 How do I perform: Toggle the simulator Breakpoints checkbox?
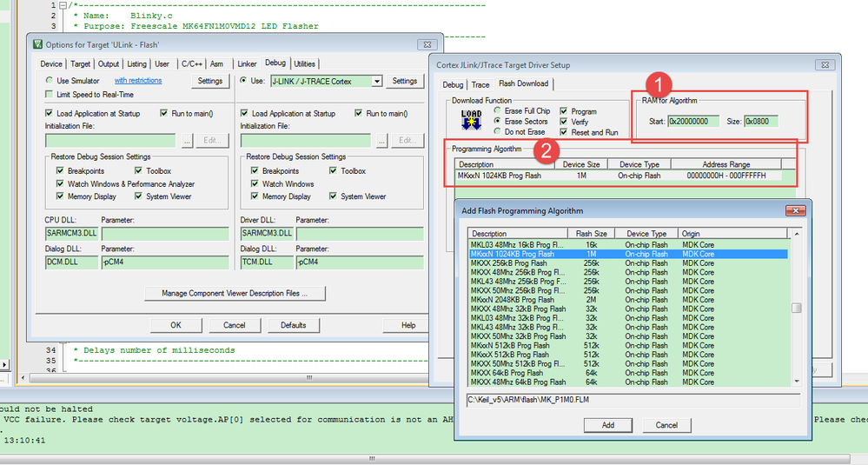click(60, 170)
